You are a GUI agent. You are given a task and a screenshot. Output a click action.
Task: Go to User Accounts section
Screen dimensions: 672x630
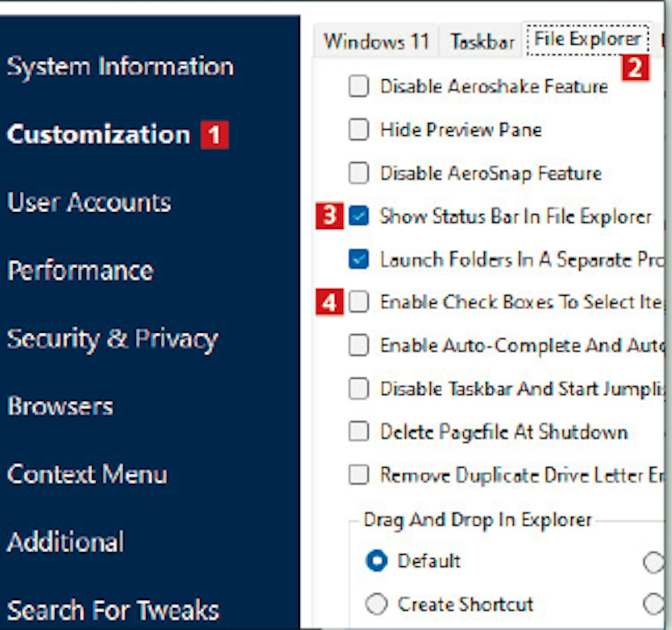pyautogui.click(x=89, y=202)
